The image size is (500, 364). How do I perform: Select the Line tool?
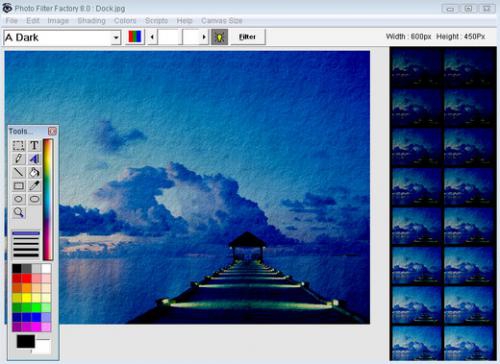point(19,172)
